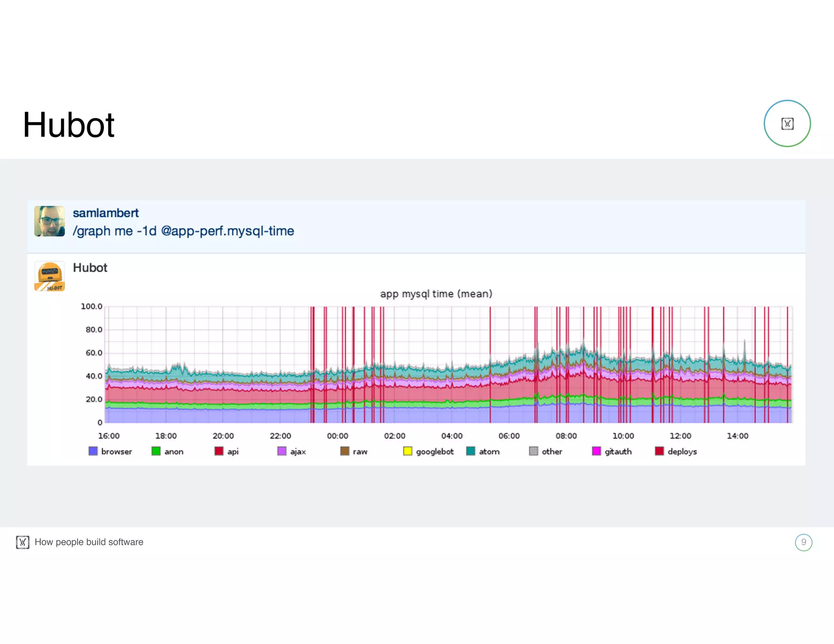Click samlambert's profile avatar photo

coord(49,221)
